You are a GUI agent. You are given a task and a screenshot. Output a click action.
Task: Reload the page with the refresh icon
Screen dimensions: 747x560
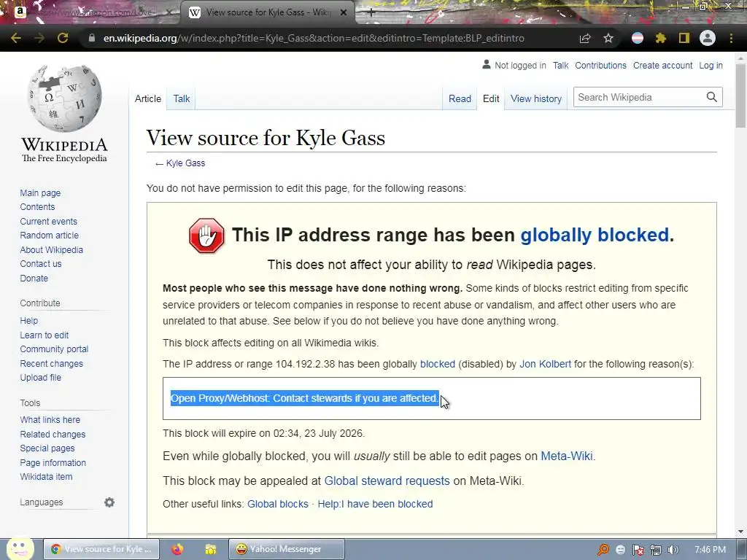point(63,38)
